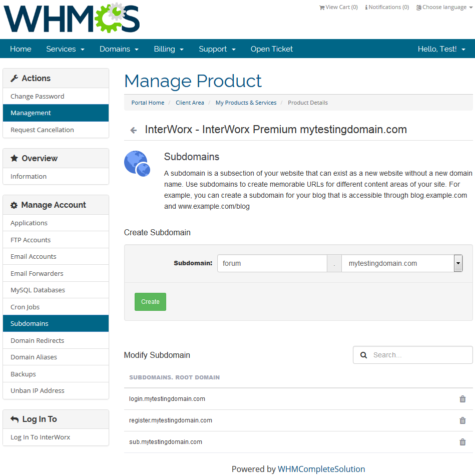Open the Hello, Test! user menu
This screenshot has height=476, width=475.
pos(441,49)
